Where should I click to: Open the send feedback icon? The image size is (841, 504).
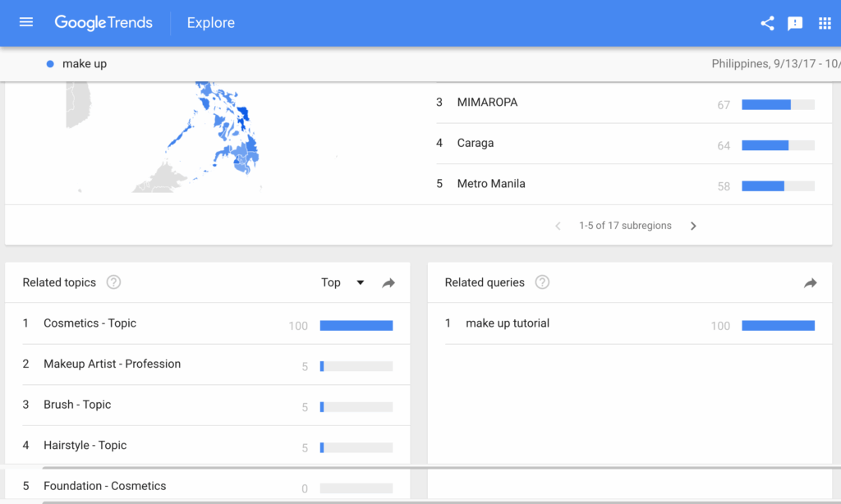(795, 23)
